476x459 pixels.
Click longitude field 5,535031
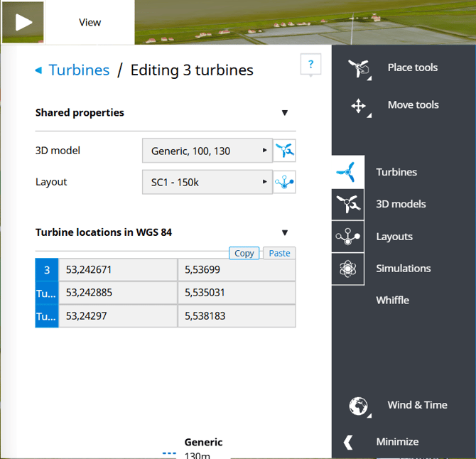pos(237,293)
